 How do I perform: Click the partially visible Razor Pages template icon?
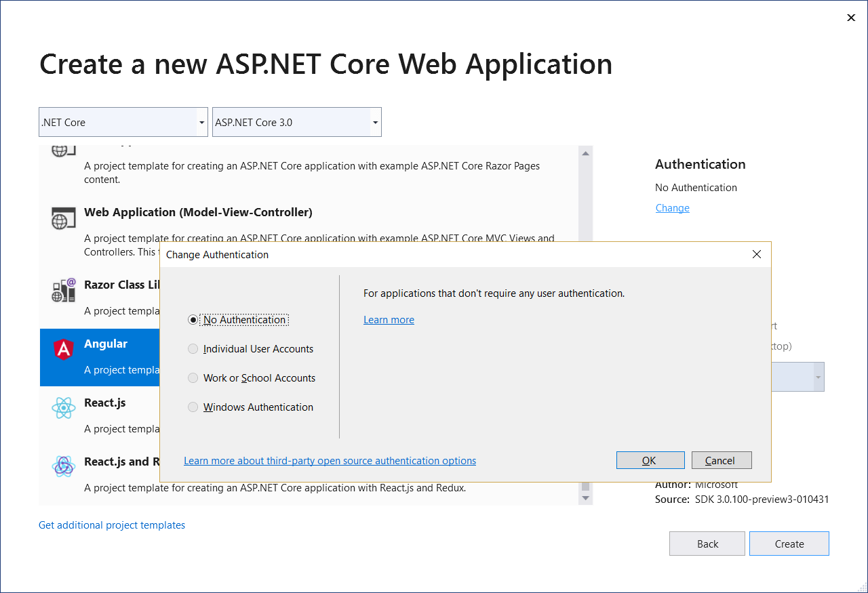point(63,150)
